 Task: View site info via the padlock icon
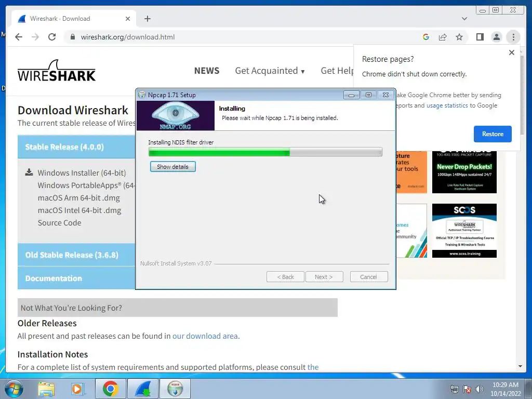72,37
